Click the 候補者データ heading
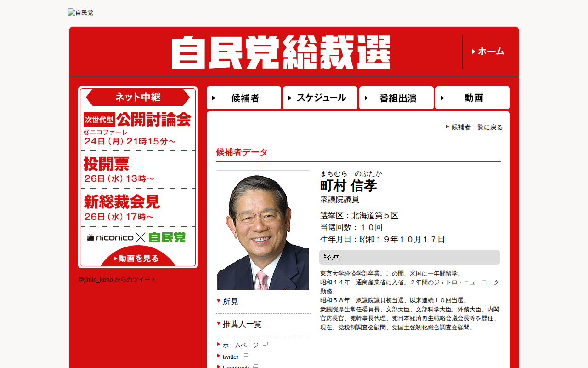 tap(242, 152)
